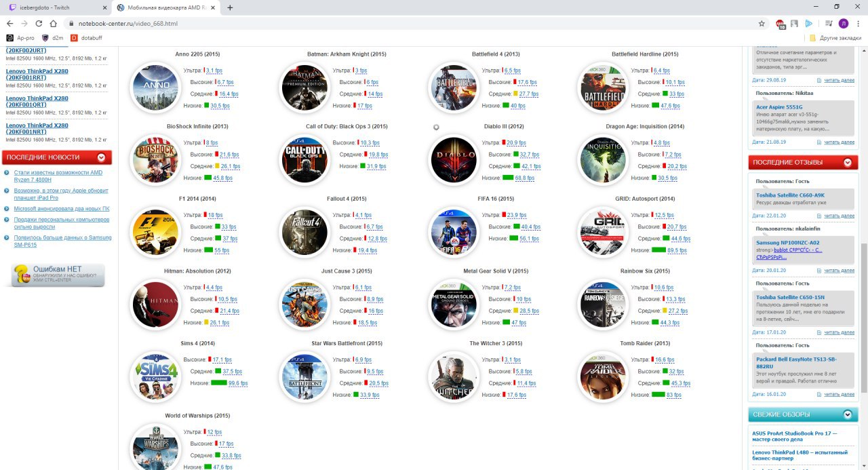Click Diablo III low settings 68,8 fps value
Image resolution: width=868 pixels, height=470 pixels.
coord(525,178)
